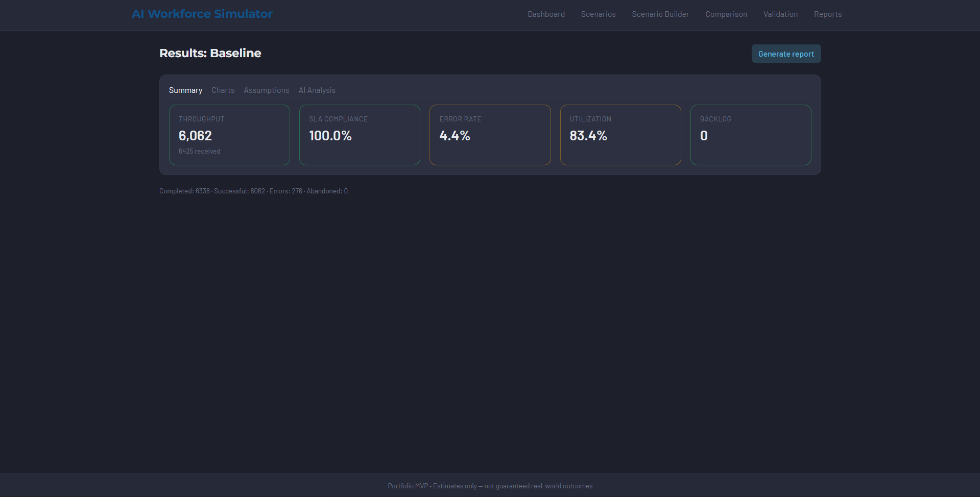Click the ERROR RATE card label
The height and width of the screenshot is (497, 980).
coord(460,119)
